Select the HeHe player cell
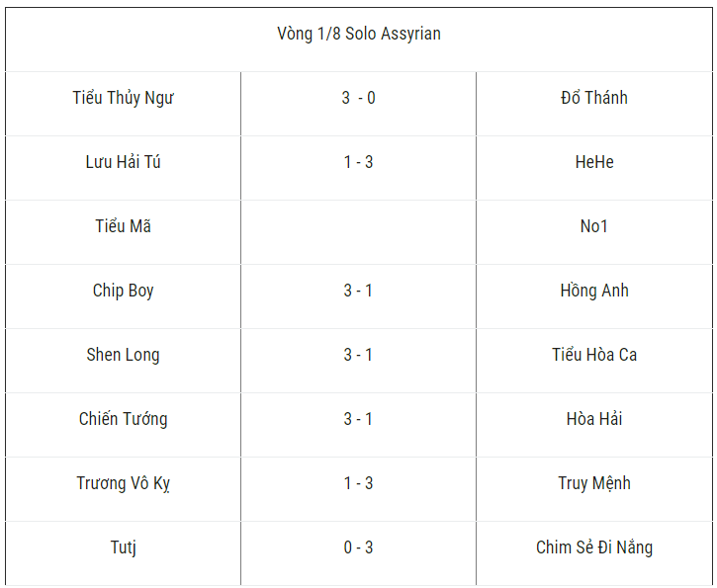This screenshot has height=588, width=717. 594,162
